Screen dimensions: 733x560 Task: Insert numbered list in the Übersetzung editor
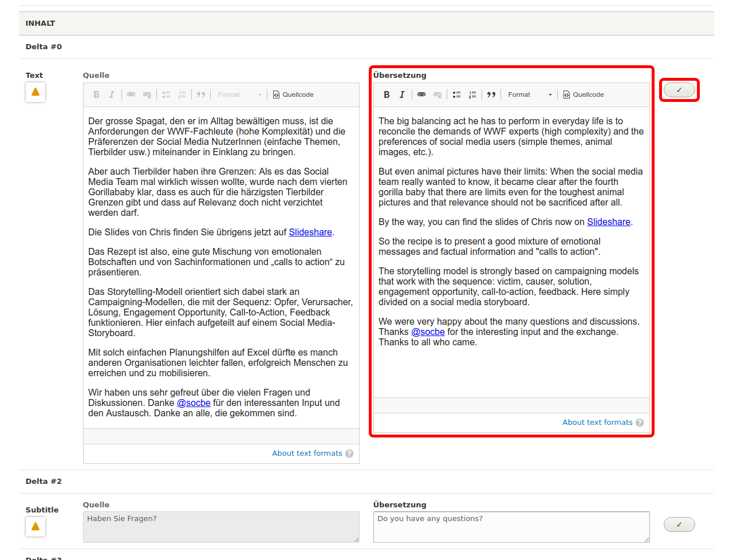472,94
